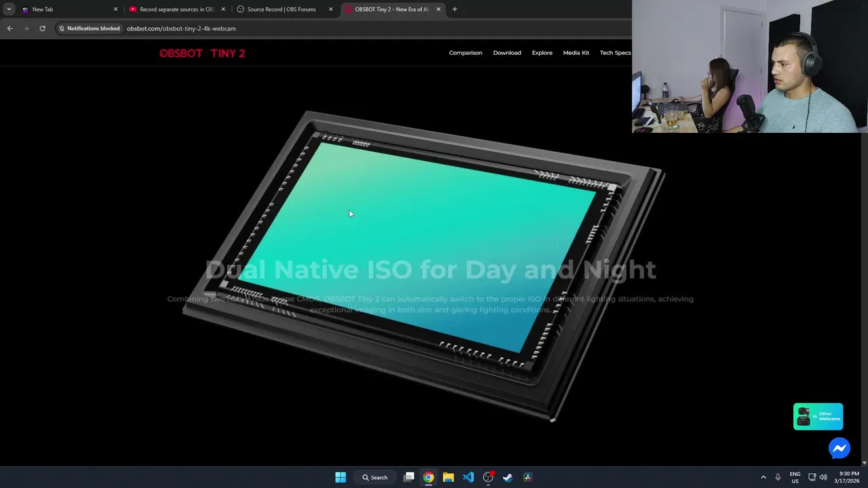Open File Explorer from the taskbar
Image resolution: width=868 pixels, height=488 pixels.
[x=448, y=477]
